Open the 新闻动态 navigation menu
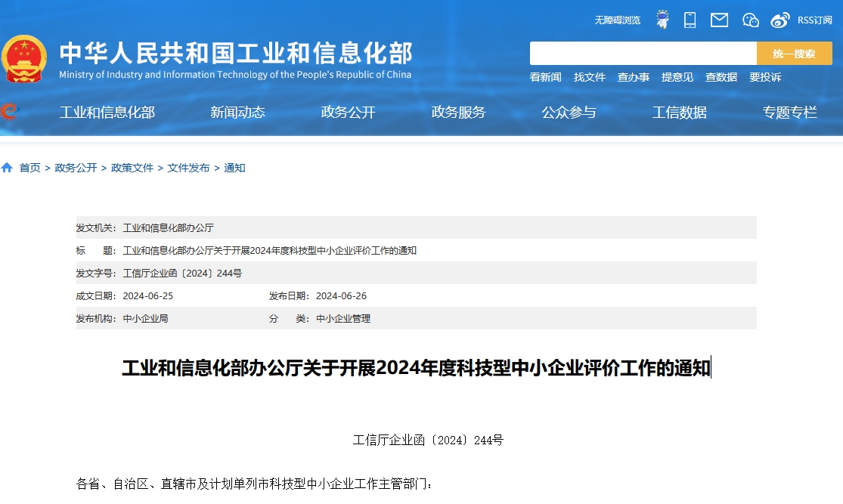This screenshot has width=843, height=504. click(237, 112)
